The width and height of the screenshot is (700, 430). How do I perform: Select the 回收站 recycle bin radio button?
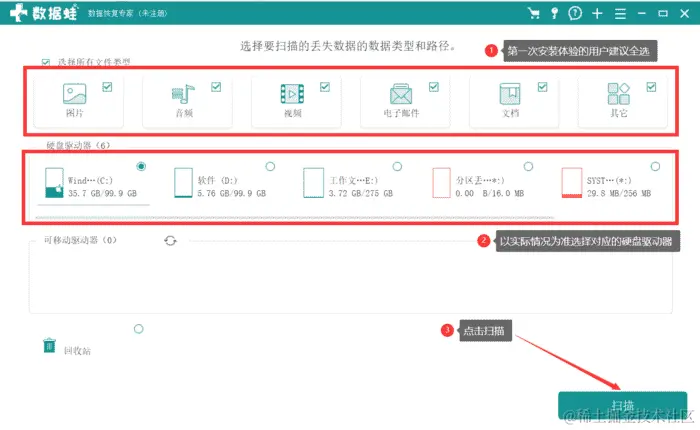pyautogui.click(x=138, y=329)
